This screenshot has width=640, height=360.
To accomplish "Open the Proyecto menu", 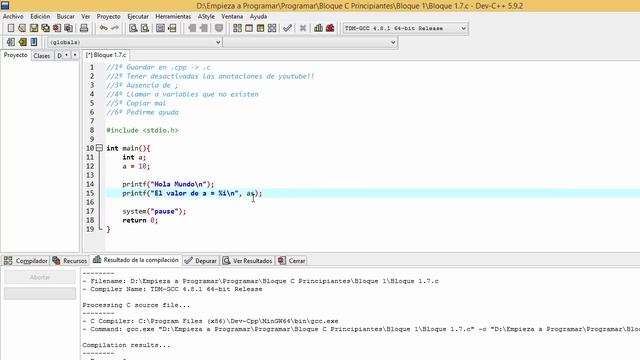I will pyautogui.click(x=108, y=16).
